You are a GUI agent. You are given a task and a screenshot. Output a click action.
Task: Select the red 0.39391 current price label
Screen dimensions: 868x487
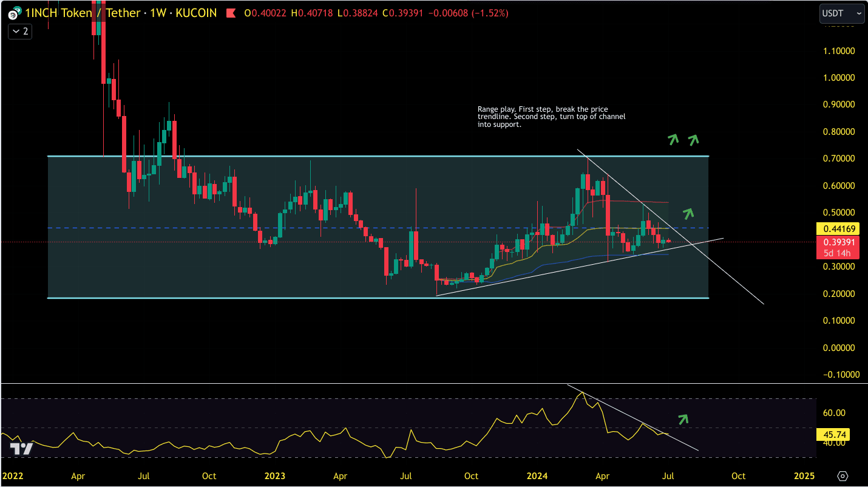[837, 242]
